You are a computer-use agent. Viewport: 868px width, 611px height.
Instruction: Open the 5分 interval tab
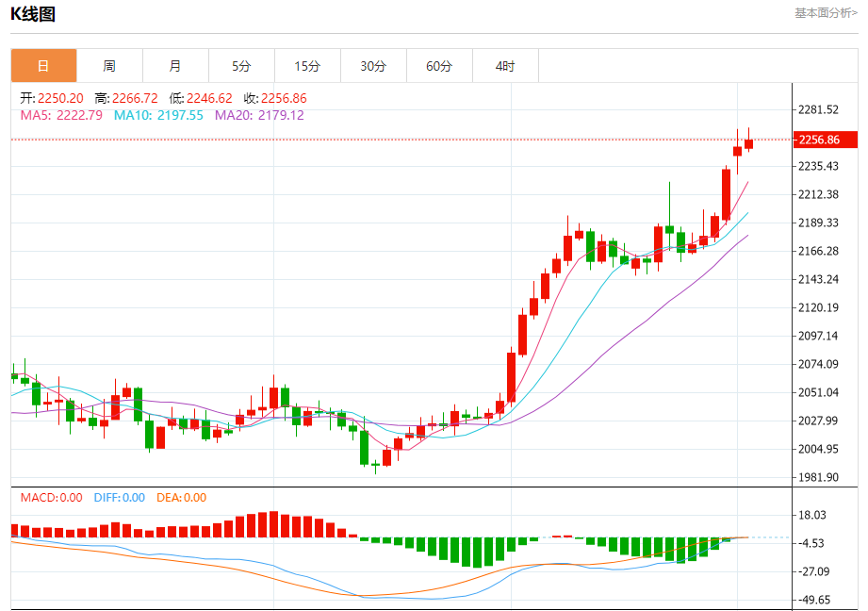pyautogui.click(x=241, y=66)
